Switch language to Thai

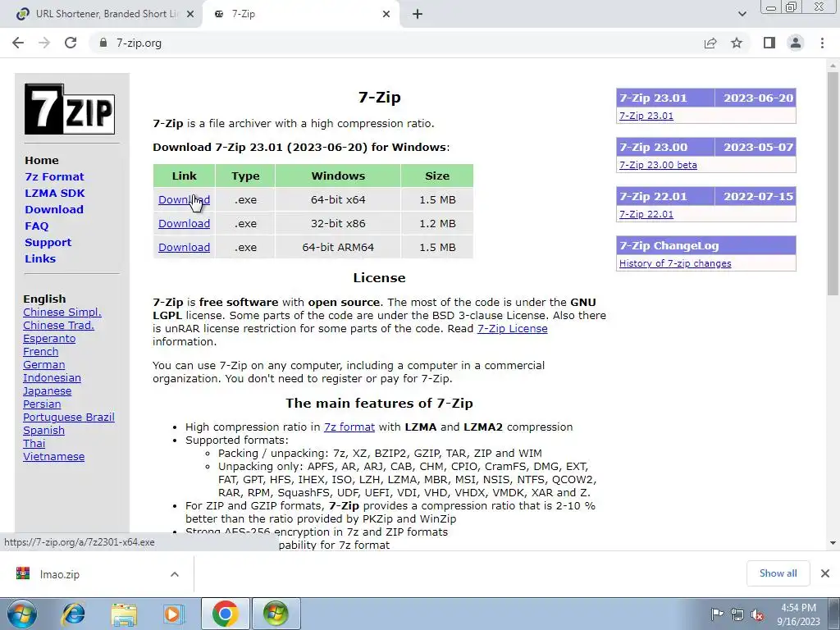click(34, 444)
